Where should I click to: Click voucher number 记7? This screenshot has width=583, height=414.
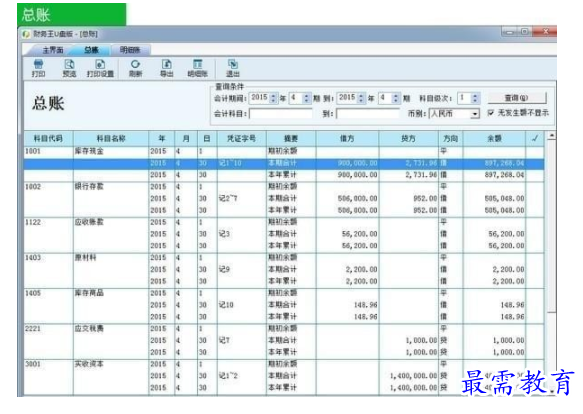pyautogui.click(x=224, y=340)
